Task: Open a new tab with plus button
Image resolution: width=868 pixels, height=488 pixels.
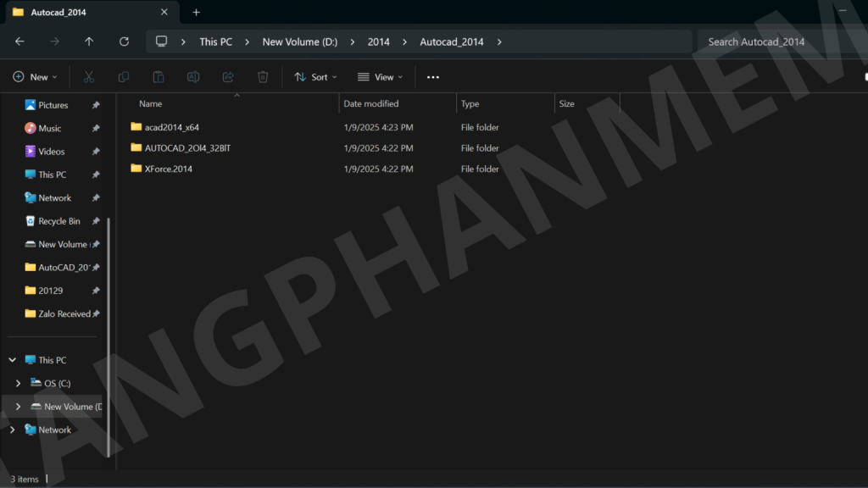Action: [x=197, y=12]
